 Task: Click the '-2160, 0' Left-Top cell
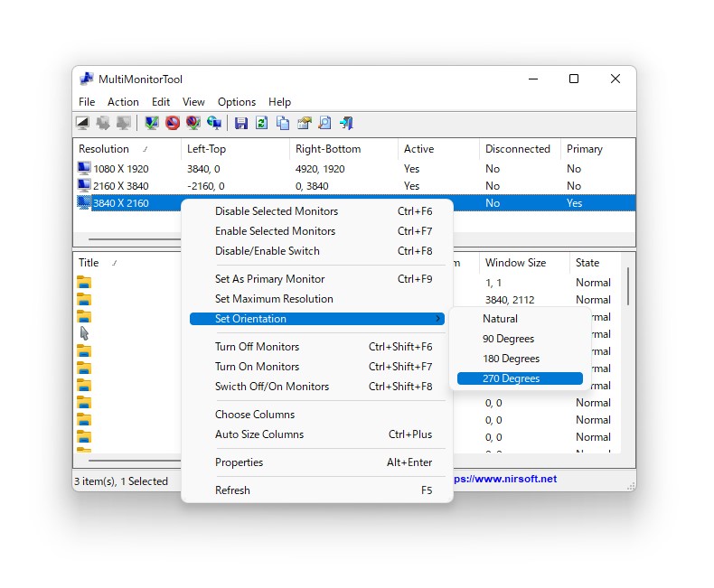tap(206, 186)
